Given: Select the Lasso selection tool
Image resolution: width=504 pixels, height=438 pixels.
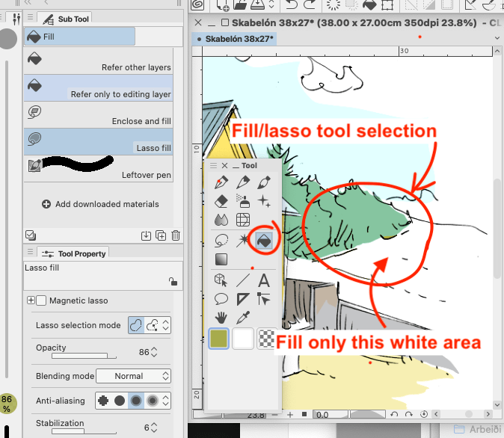Looking at the screenshot, I should point(221,241).
